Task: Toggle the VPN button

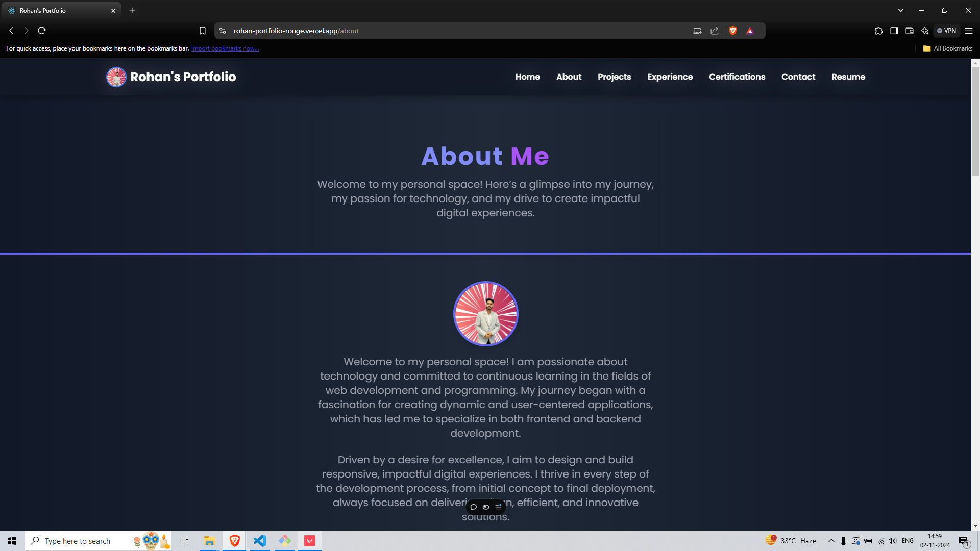Action: [x=946, y=31]
